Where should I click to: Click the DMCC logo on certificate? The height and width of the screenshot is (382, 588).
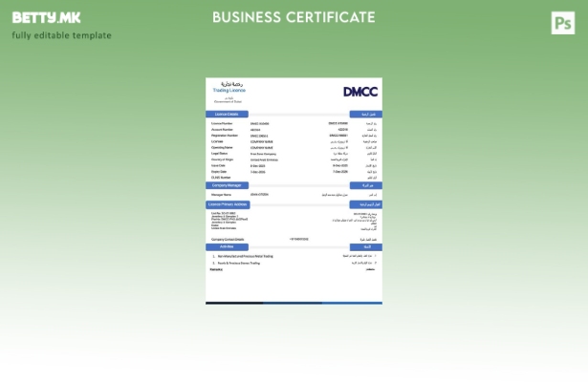pyautogui.click(x=360, y=92)
